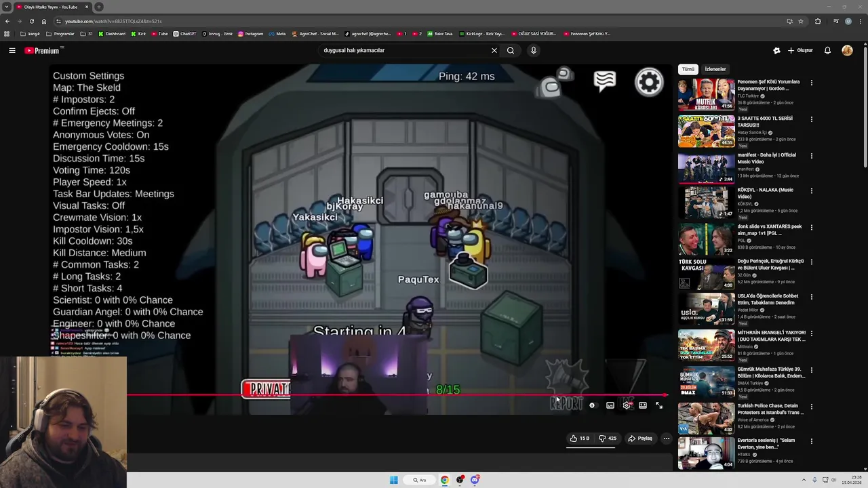
Task: Select the Tümü filter chip
Action: pyautogui.click(x=688, y=69)
